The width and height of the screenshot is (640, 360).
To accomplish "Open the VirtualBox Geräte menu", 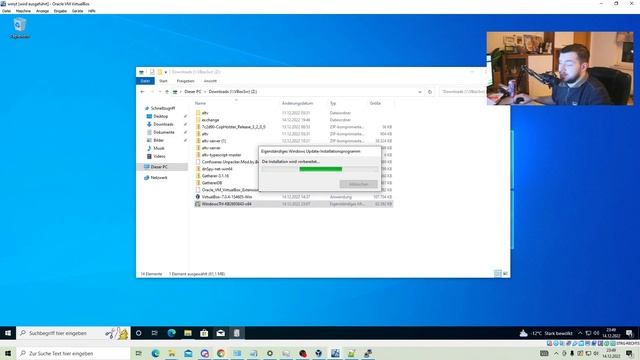I will click(x=78, y=11).
